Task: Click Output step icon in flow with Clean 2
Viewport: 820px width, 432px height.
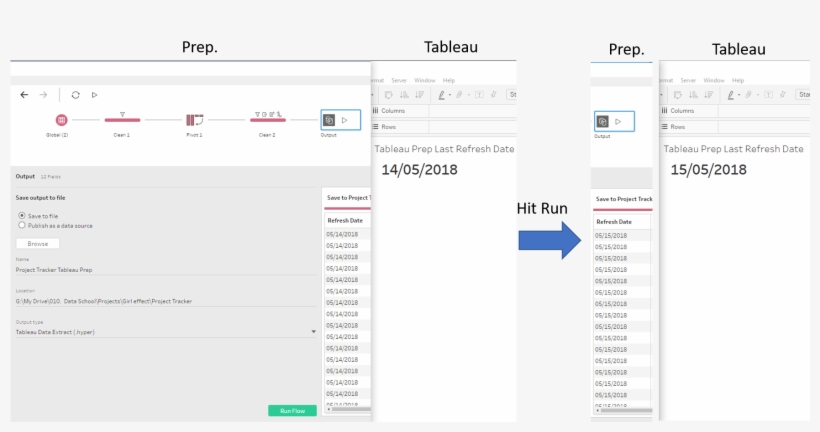Action: point(329,120)
